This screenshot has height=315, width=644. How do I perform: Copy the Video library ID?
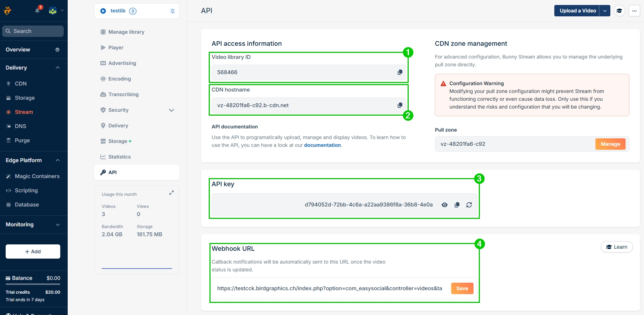(x=400, y=72)
